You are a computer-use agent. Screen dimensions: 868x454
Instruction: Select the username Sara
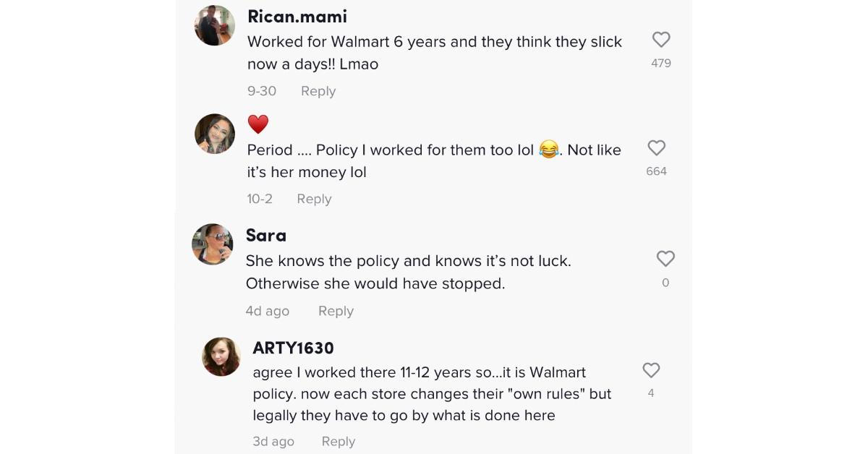pos(266,235)
